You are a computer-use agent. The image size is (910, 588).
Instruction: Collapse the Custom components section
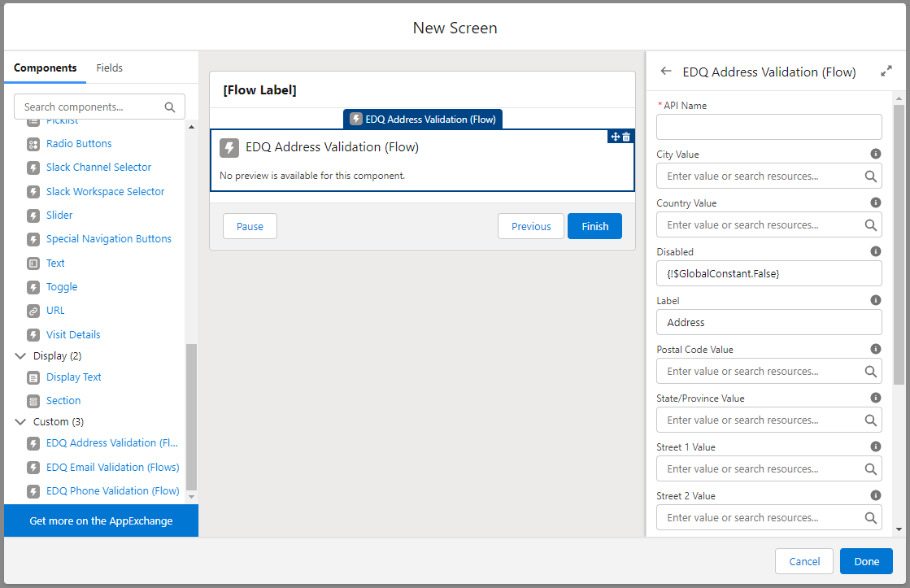click(x=20, y=421)
